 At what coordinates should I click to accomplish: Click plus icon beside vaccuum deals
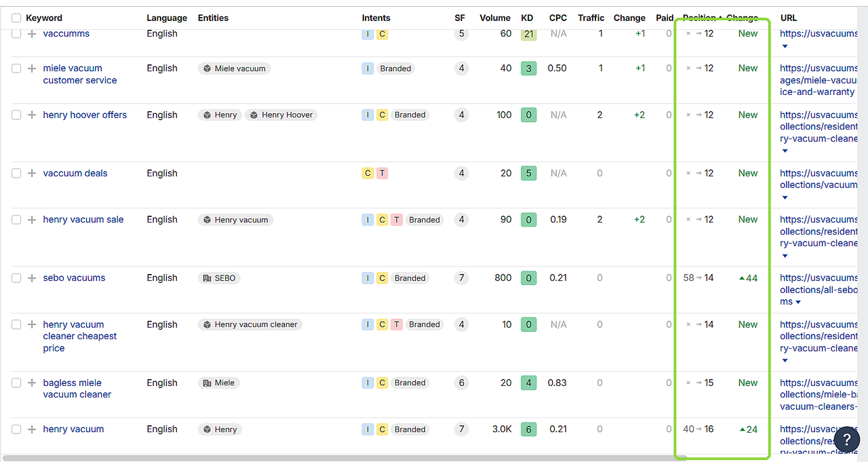32,174
